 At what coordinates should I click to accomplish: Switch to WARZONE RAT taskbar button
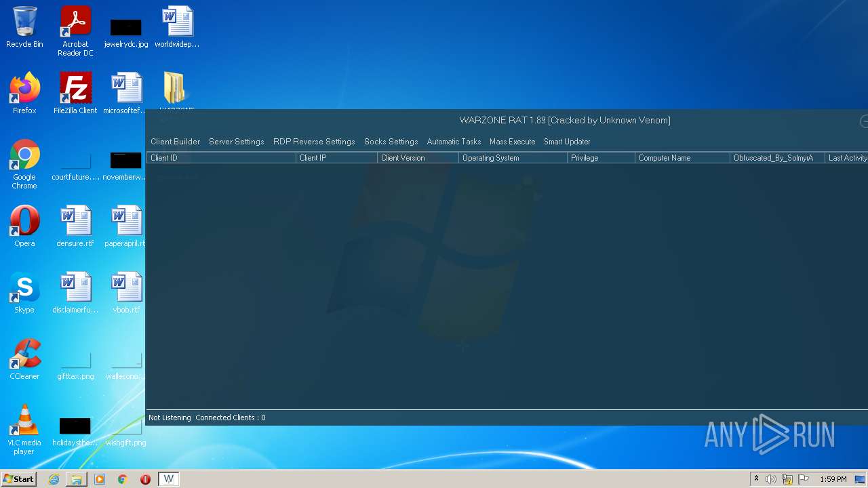pyautogui.click(x=169, y=479)
